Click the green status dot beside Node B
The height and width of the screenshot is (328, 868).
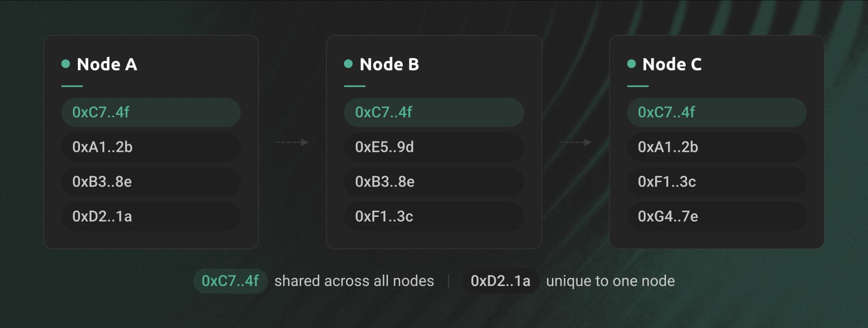[x=348, y=64]
